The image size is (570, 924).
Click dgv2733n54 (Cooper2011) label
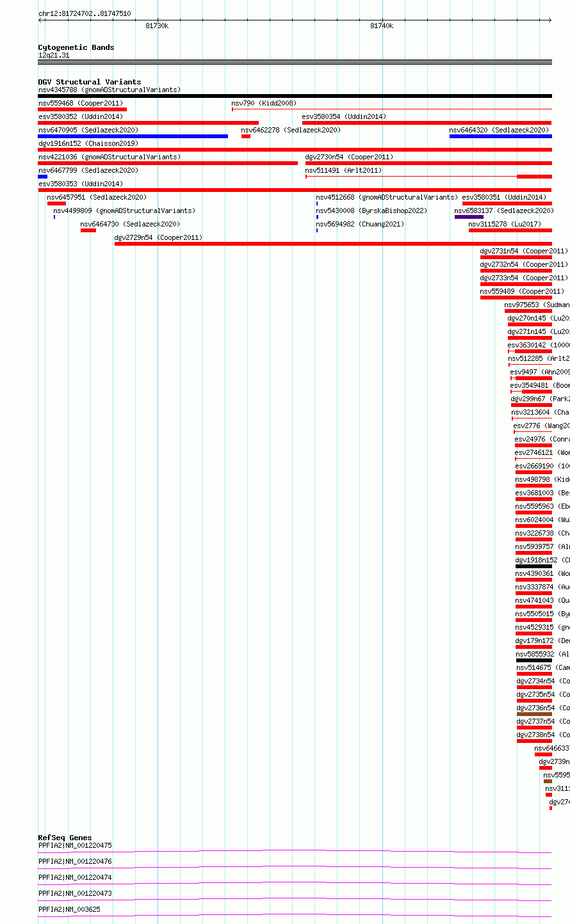pyautogui.click(x=524, y=278)
